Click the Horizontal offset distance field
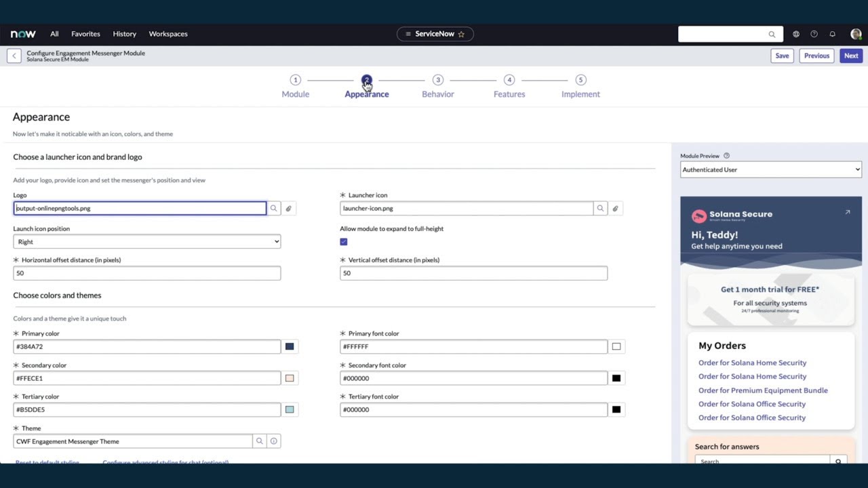This screenshot has width=868, height=488. [x=146, y=273]
